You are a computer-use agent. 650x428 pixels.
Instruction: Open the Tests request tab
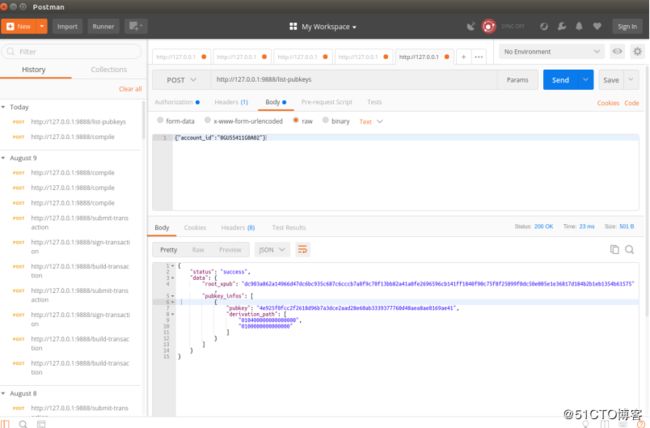point(374,102)
